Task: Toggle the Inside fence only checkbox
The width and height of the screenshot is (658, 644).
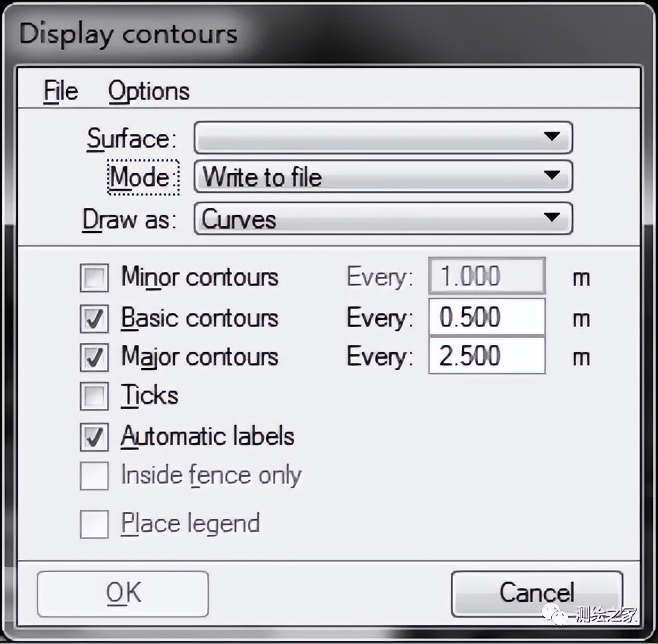Action: click(94, 476)
